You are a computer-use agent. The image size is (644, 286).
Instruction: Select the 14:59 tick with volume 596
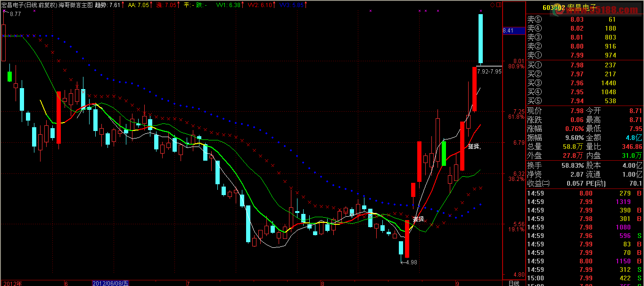(584, 236)
